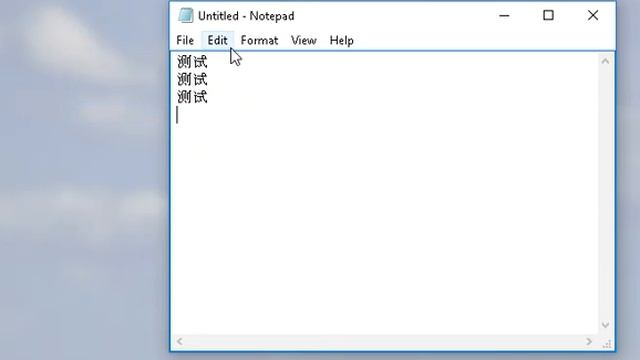Image resolution: width=640 pixels, height=360 pixels.
Task: Click the vertical scrollbar up arrow
Action: click(605, 61)
